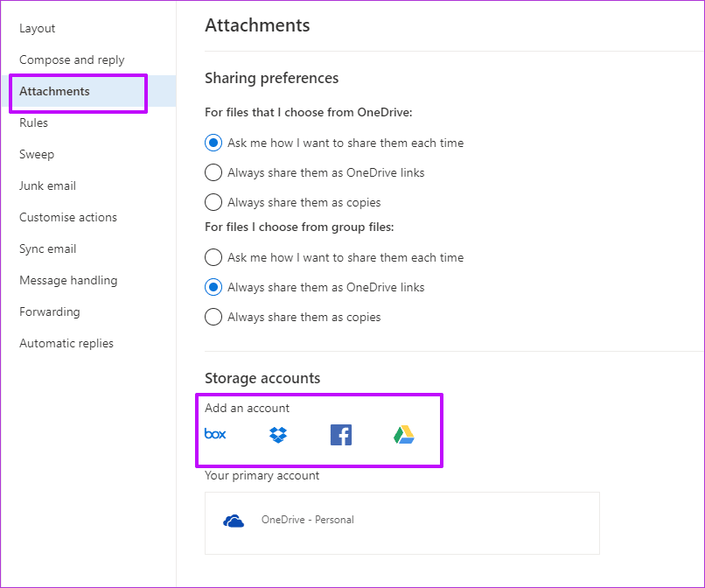This screenshot has width=705, height=588.
Task: Click the 'Add an account' label
Action: click(x=247, y=408)
